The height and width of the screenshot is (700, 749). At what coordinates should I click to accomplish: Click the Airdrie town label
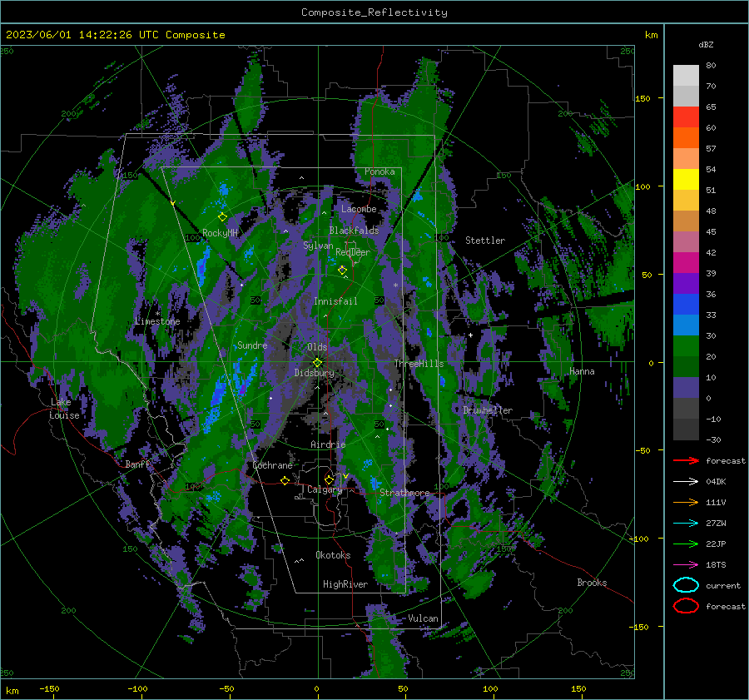pos(328,444)
